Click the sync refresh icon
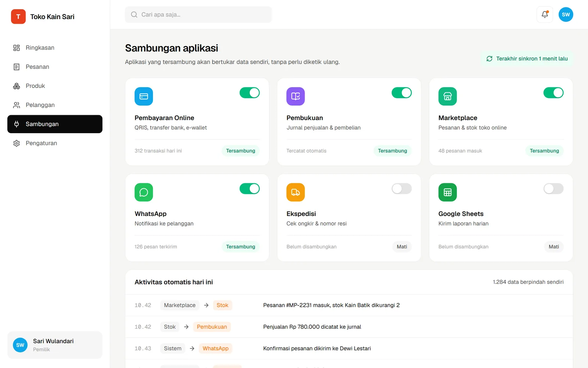The width and height of the screenshot is (588, 368). 490,59
